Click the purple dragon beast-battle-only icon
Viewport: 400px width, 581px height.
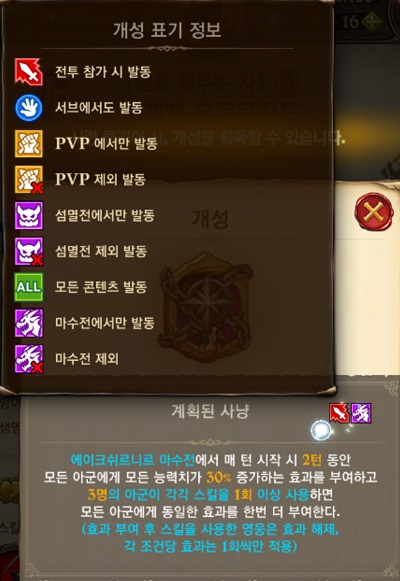[x=29, y=323]
